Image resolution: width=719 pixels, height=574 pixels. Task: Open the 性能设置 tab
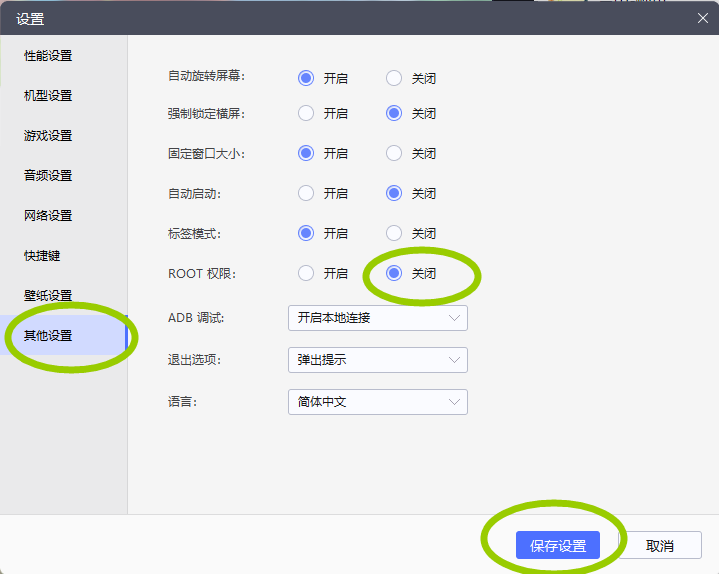[x=48, y=56]
